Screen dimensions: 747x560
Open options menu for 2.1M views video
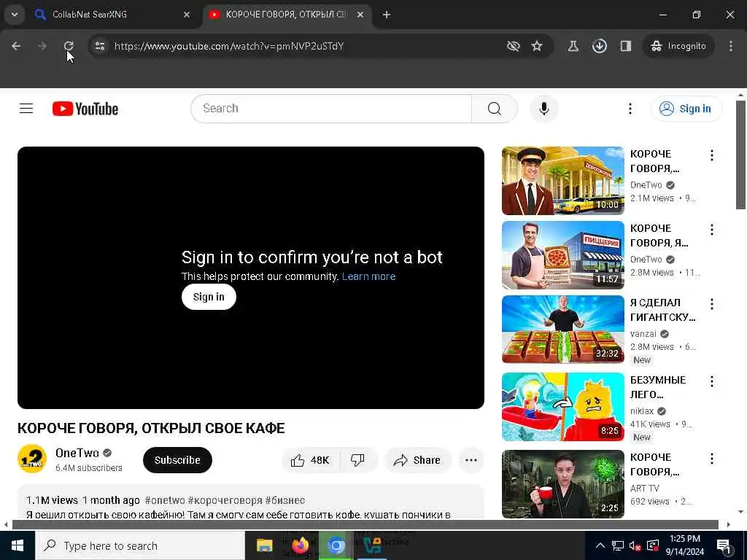coord(712,155)
